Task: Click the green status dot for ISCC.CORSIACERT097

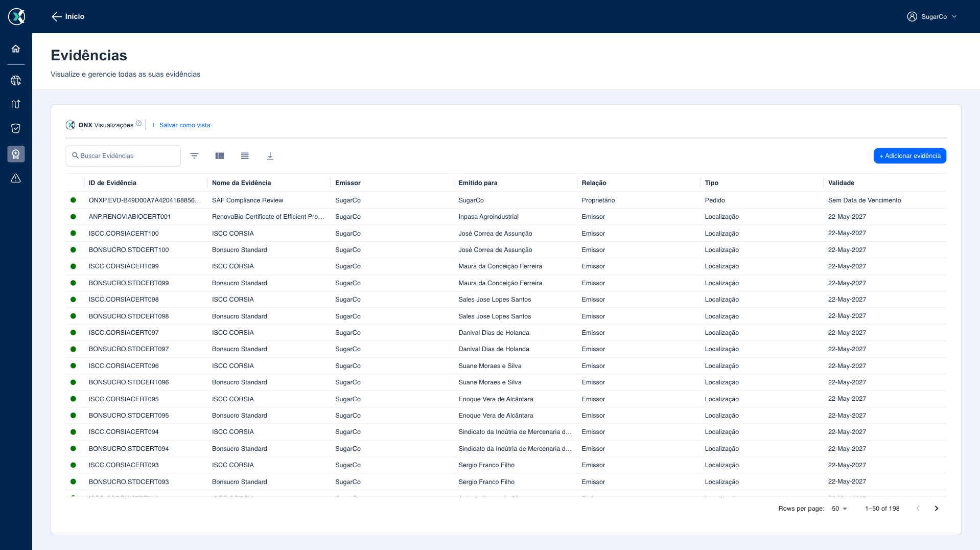Action: click(73, 333)
